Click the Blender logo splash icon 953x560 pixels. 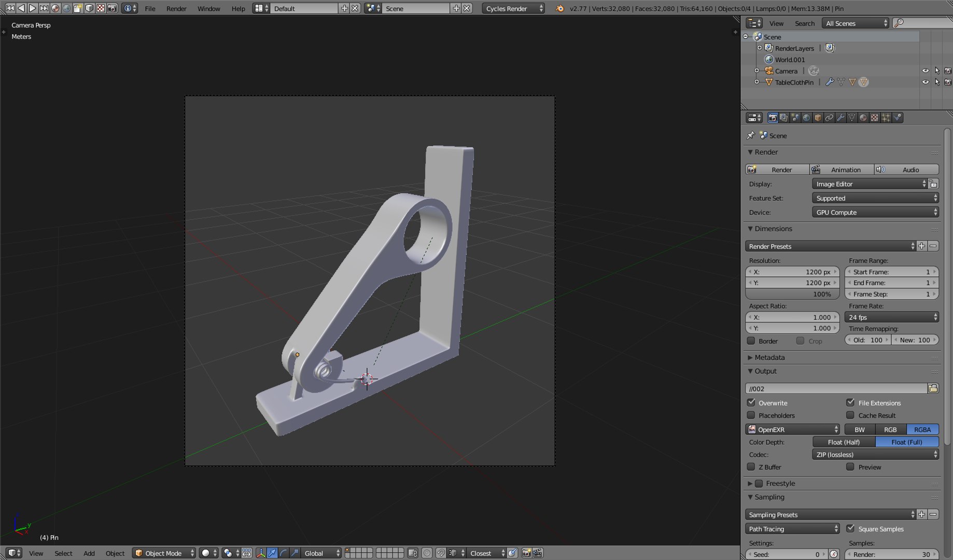pos(559,8)
